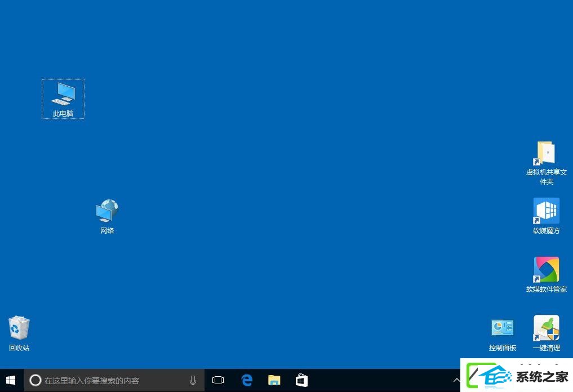Screen dimensions: 573x392
Task: Select the 控制面板 Control Panel icon
Action: pos(503,335)
